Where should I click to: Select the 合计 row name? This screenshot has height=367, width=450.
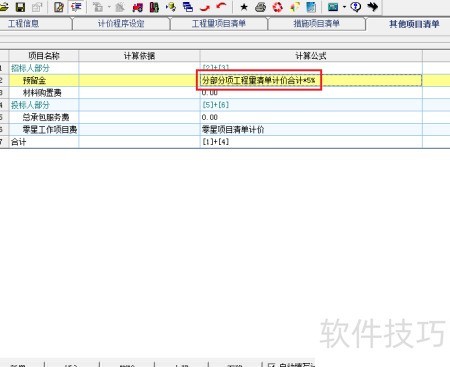pyautogui.click(x=19, y=142)
